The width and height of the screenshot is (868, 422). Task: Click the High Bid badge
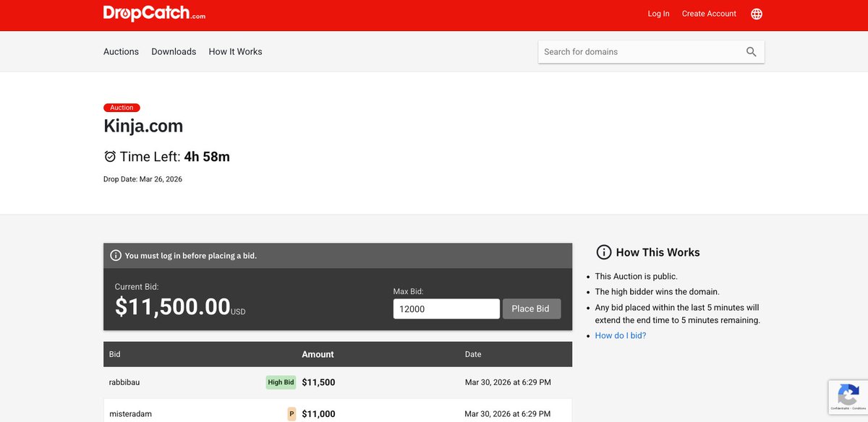click(x=281, y=382)
